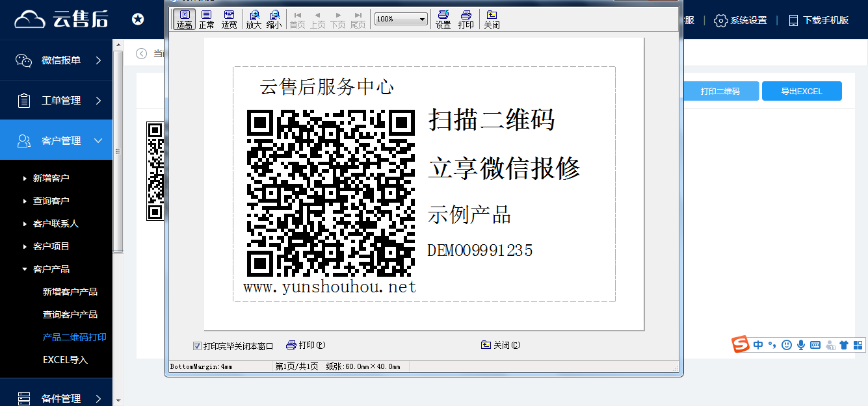Image resolution: width=868 pixels, height=406 pixels.
Task: Expand 工单管理 using its chevron arrow
Action: click(x=99, y=101)
